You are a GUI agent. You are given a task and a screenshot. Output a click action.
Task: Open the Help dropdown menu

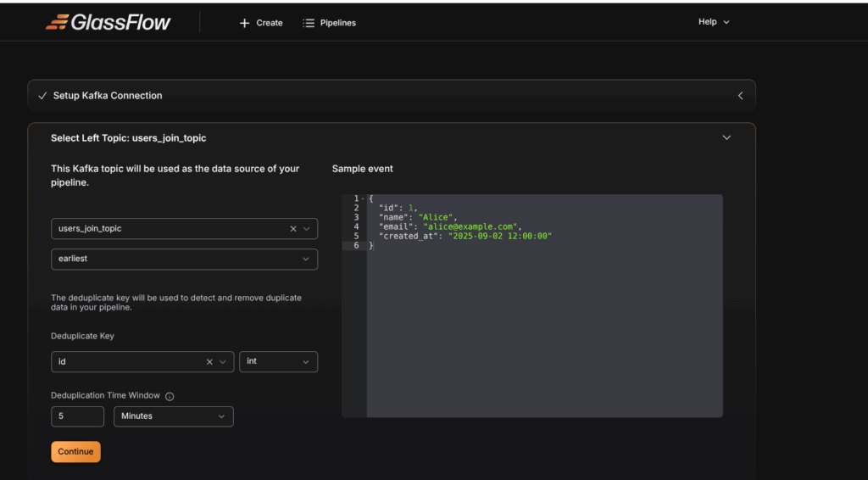coord(713,22)
